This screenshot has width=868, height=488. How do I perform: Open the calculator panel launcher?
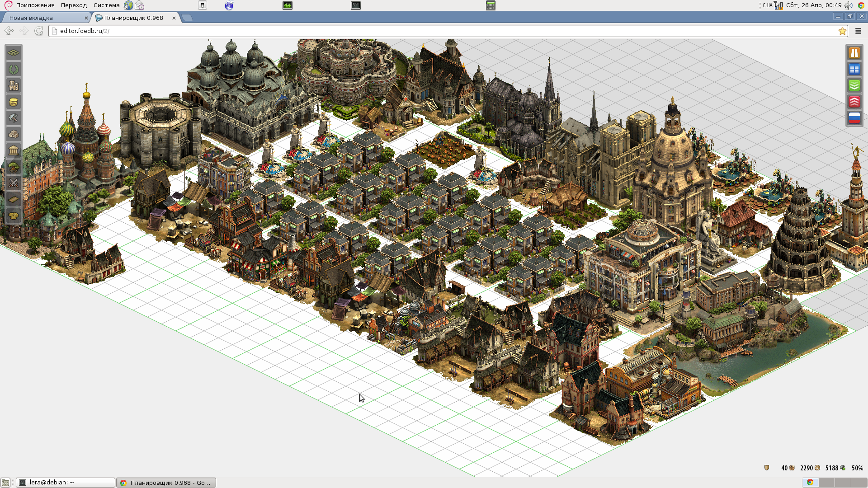click(491, 5)
